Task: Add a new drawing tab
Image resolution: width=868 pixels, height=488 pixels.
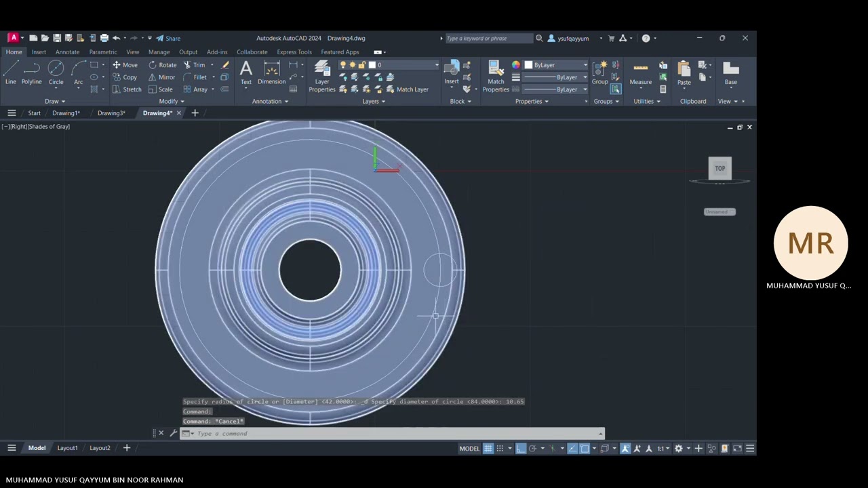Action: coord(195,113)
